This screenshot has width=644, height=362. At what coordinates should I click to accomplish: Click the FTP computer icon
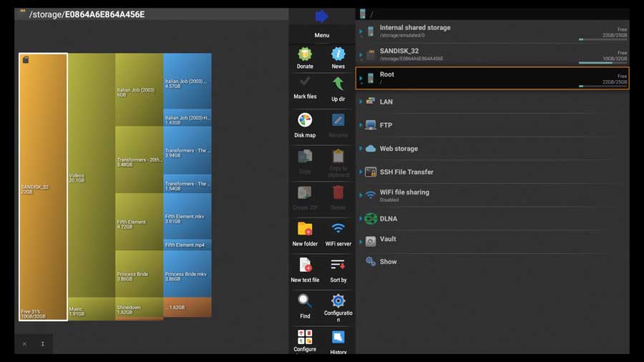371,124
